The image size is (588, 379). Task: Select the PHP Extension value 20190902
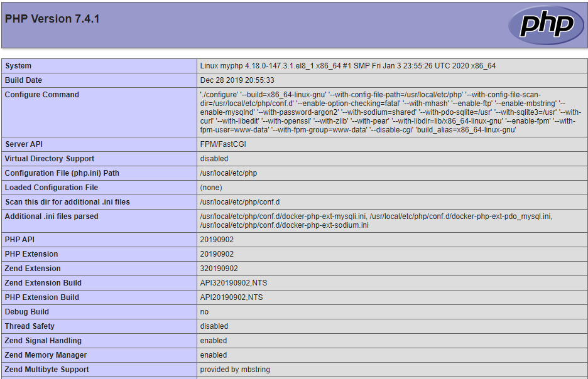click(217, 254)
